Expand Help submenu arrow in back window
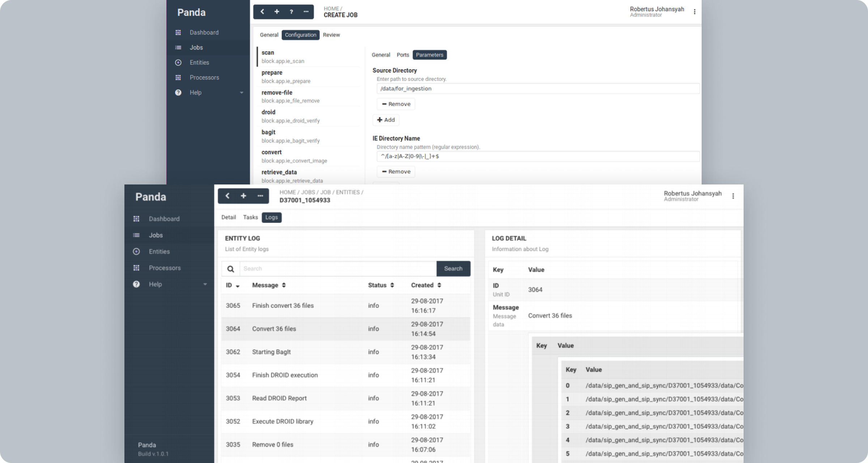Viewport: 868px width, 463px height. click(242, 93)
